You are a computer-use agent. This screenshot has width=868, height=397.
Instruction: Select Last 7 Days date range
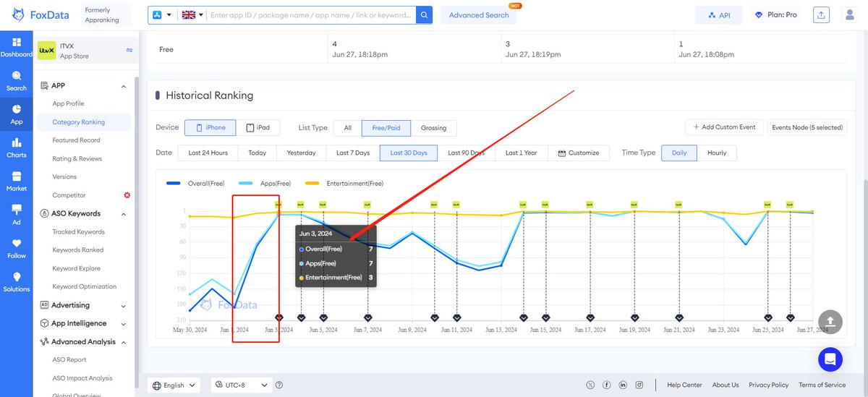tap(353, 153)
